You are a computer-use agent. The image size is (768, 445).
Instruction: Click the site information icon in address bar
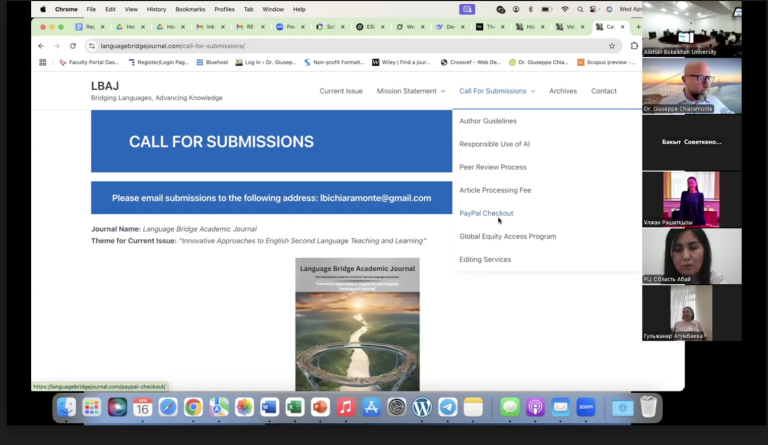coord(92,46)
